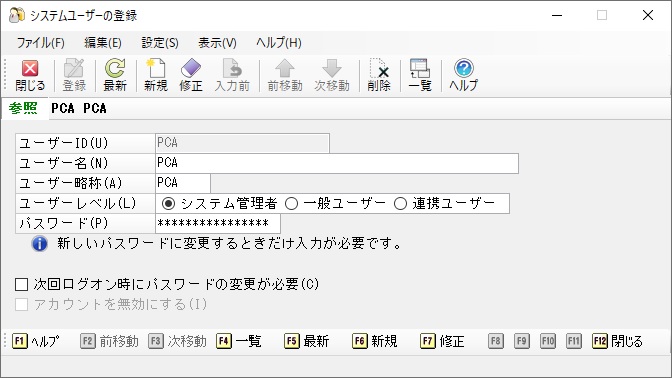Open the 一覧 list toolbar icon
672x378 pixels.
(x=420, y=69)
